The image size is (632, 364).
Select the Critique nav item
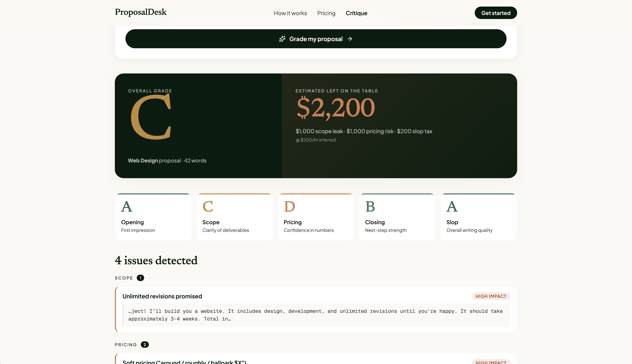tap(356, 13)
